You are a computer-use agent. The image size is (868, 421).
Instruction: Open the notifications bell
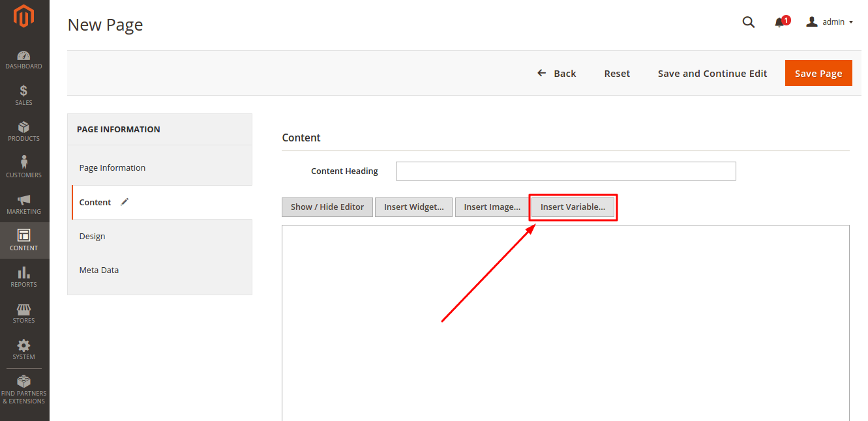point(779,22)
